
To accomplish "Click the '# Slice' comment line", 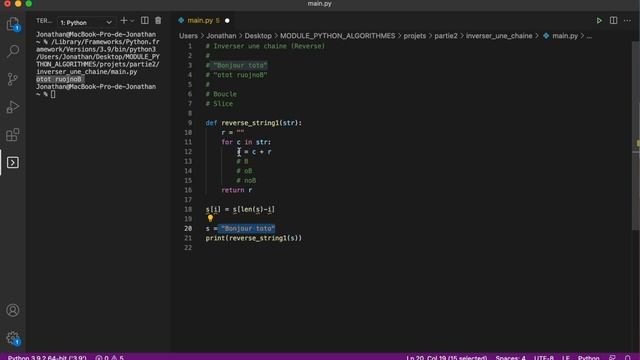I will [219, 104].
